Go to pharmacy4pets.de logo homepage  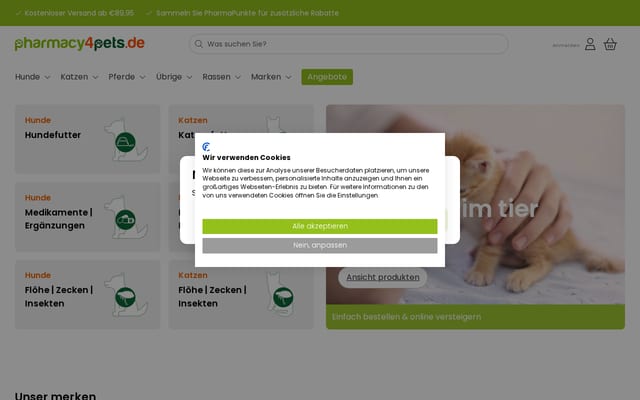(80, 43)
